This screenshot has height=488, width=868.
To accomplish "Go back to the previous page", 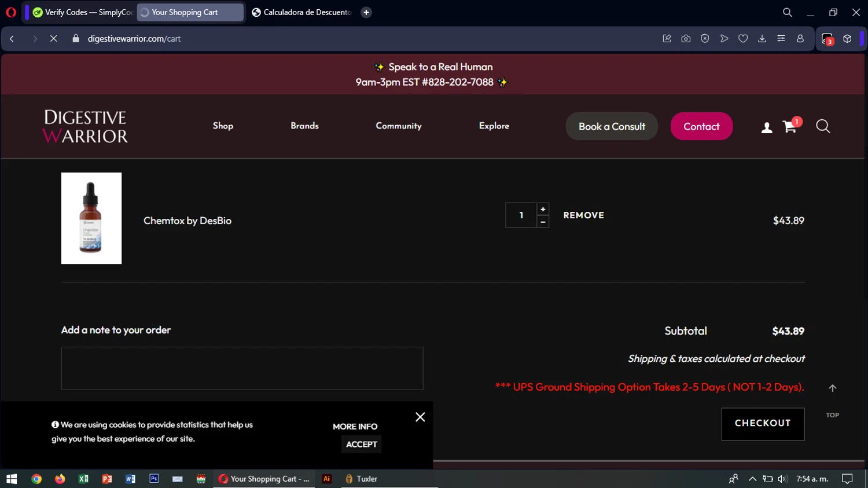I will [12, 39].
